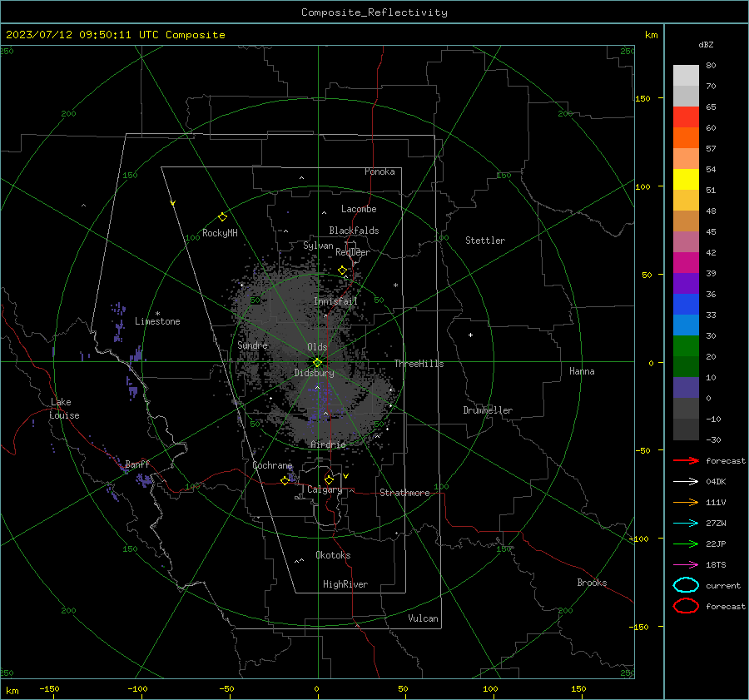This screenshot has width=749, height=700.
Task: Select the Drumheller label
Action: 488,410
